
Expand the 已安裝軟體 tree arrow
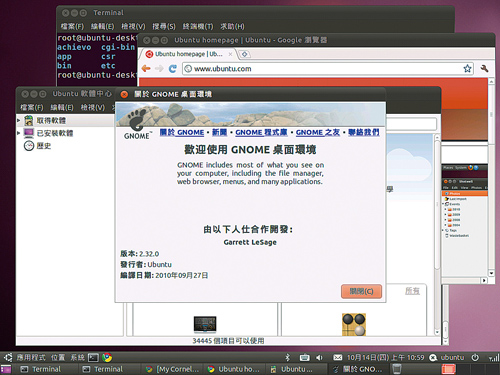pos(19,133)
